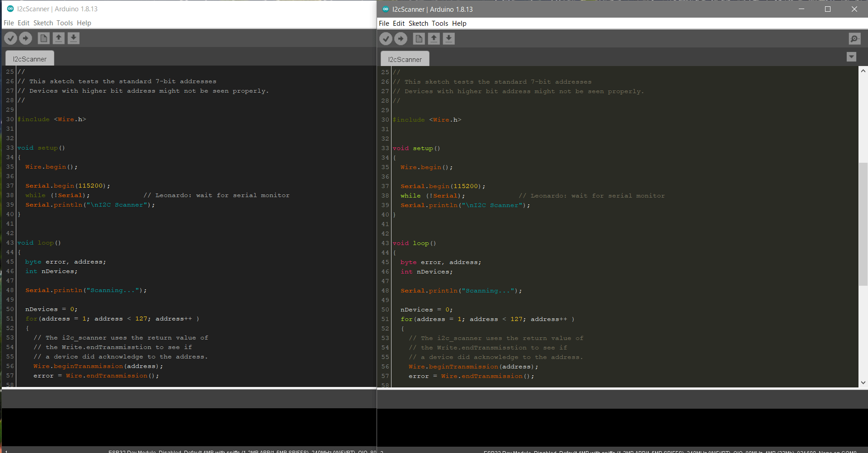
Task: Click Open sketch icon in right window
Action: pyautogui.click(x=434, y=39)
